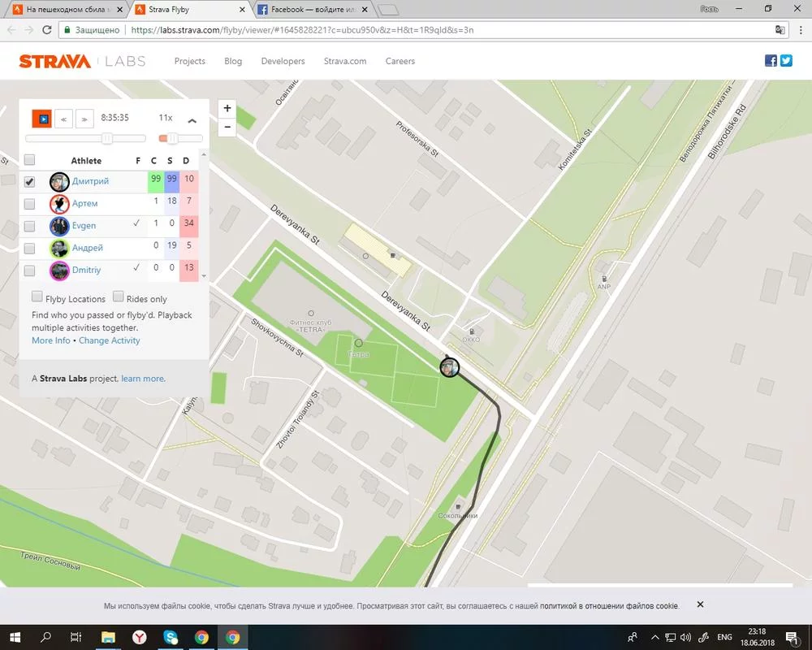The height and width of the screenshot is (650, 812).
Task: Open a new browser tab
Action: 387,9
